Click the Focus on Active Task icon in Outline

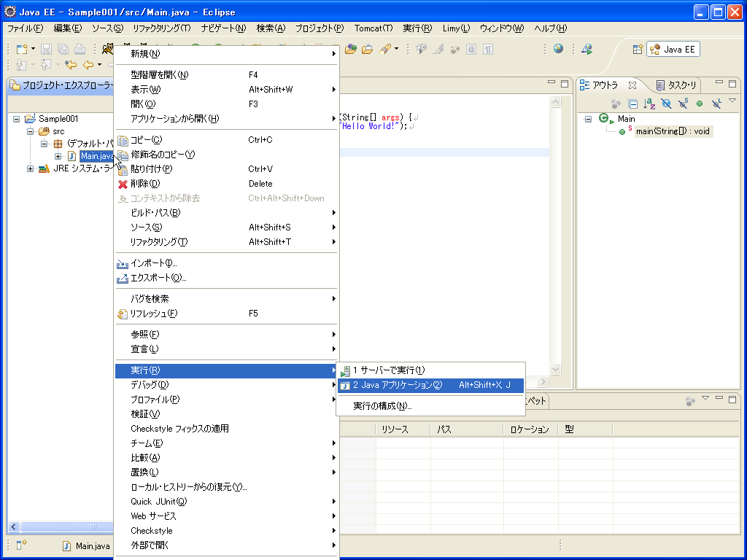point(616,104)
